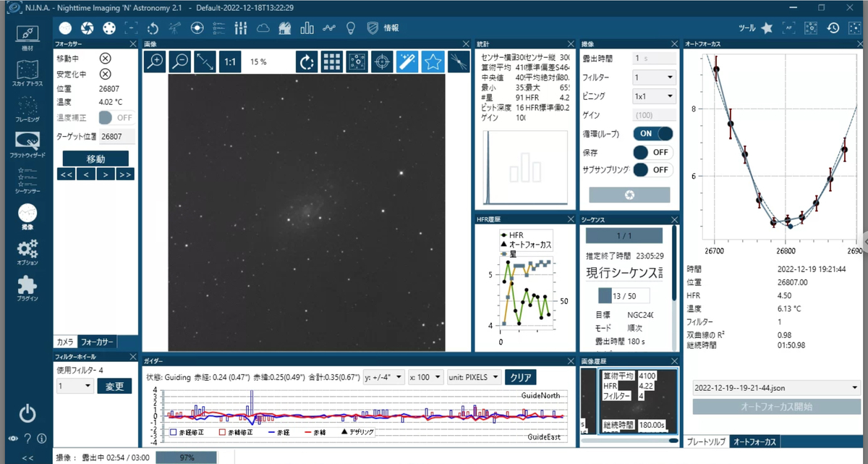This screenshot has height=464, width=868.
Task: Click the 移動 move button
Action: [x=95, y=159]
